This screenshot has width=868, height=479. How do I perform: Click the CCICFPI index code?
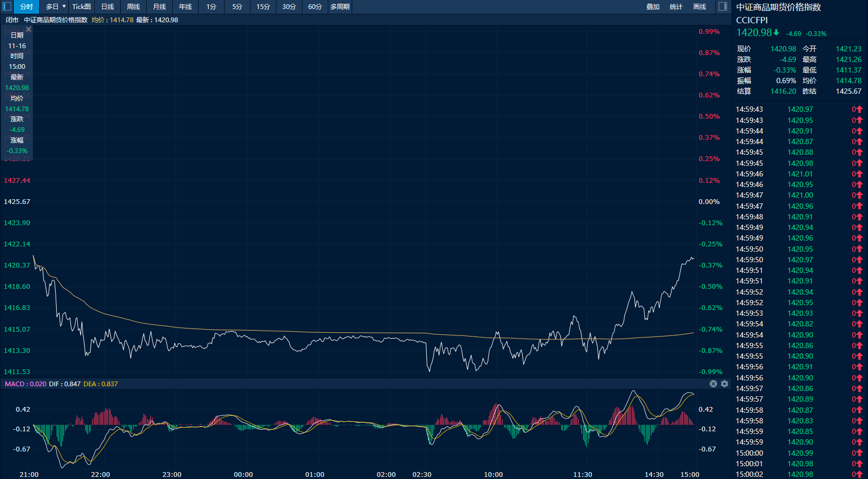[751, 20]
